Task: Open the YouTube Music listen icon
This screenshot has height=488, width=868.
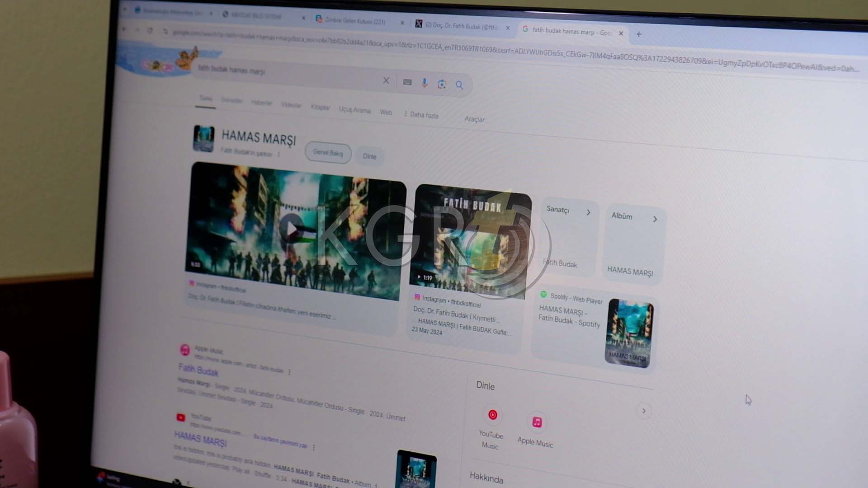Action: pyautogui.click(x=493, y=415)
